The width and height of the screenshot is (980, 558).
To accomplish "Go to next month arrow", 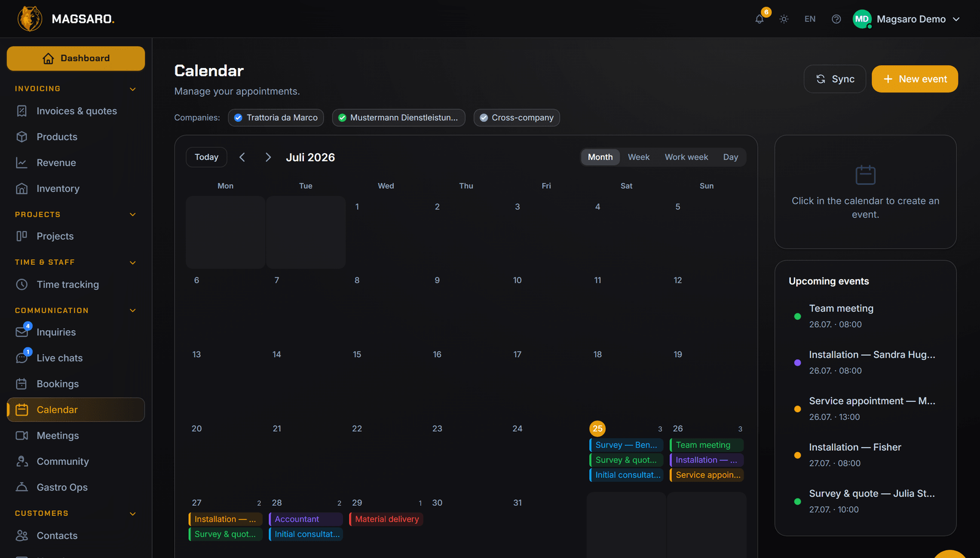I will (268, 157).
